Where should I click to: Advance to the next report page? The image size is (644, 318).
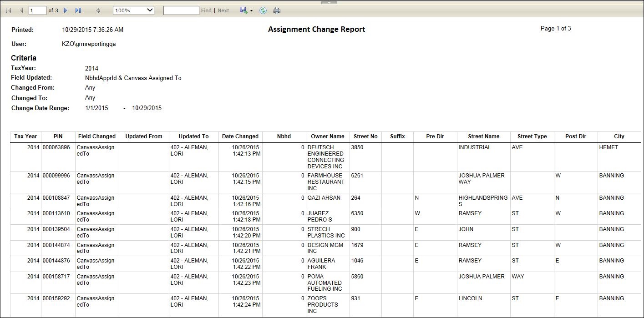click(66, 10)
